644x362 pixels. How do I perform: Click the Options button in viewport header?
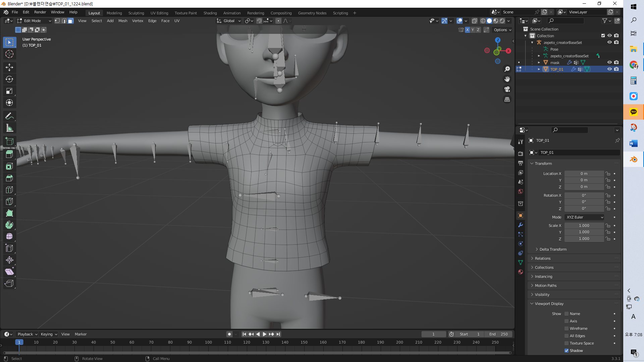point(502,30)
